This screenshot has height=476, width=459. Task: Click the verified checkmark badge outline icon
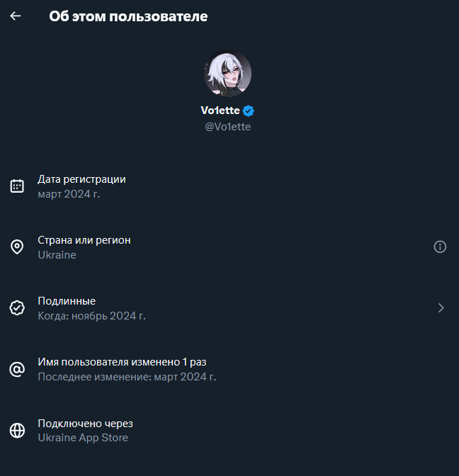17,308
